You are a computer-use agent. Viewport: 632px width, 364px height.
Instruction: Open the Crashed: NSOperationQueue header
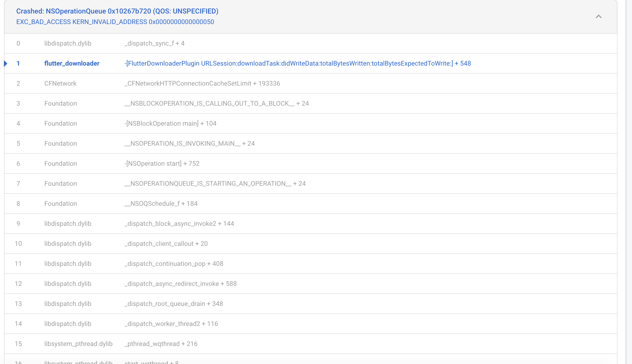coord(117,11)
